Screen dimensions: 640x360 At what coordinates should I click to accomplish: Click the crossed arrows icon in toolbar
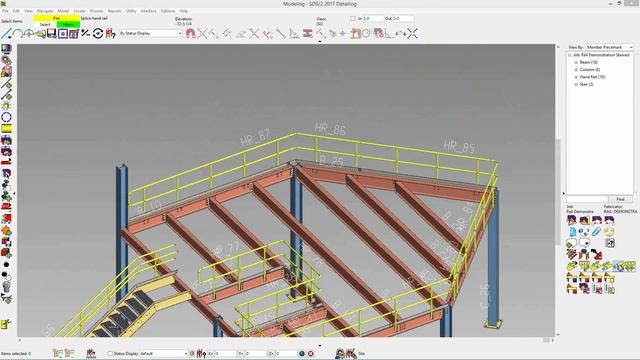pos(412,33)
